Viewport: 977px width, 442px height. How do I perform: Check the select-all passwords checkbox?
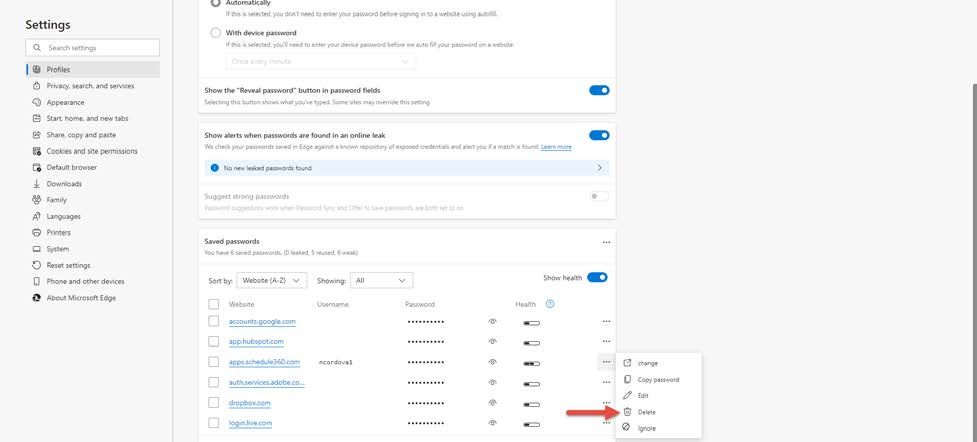click(x=214, y=304)
